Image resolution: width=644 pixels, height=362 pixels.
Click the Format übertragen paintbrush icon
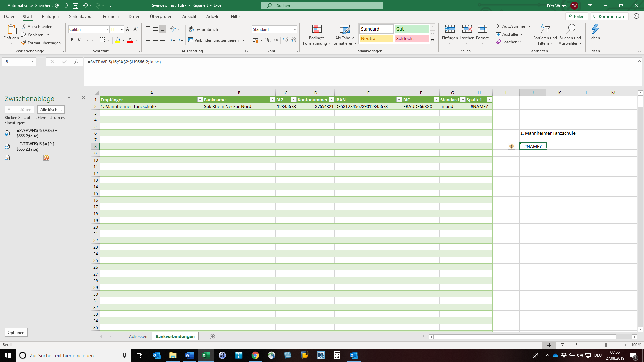[24, 43]
